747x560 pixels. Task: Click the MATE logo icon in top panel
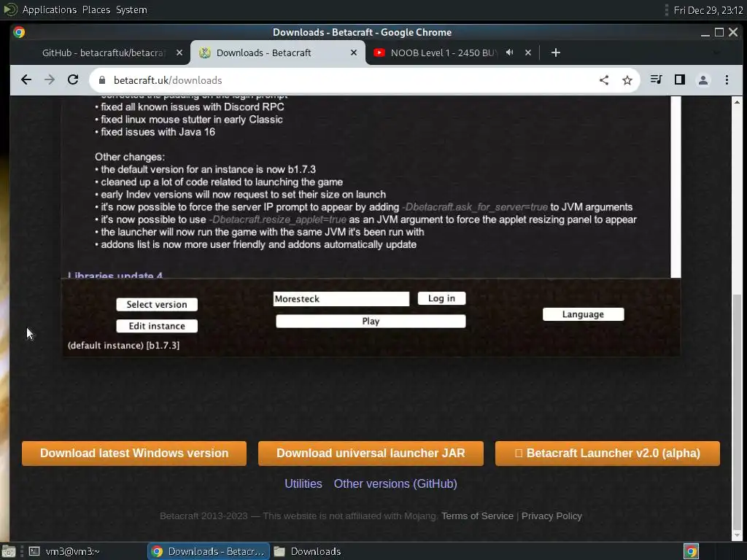[x=10, y=9]
